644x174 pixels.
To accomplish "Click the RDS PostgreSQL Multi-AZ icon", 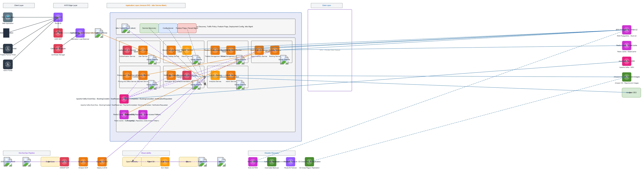I will point(627,30).
